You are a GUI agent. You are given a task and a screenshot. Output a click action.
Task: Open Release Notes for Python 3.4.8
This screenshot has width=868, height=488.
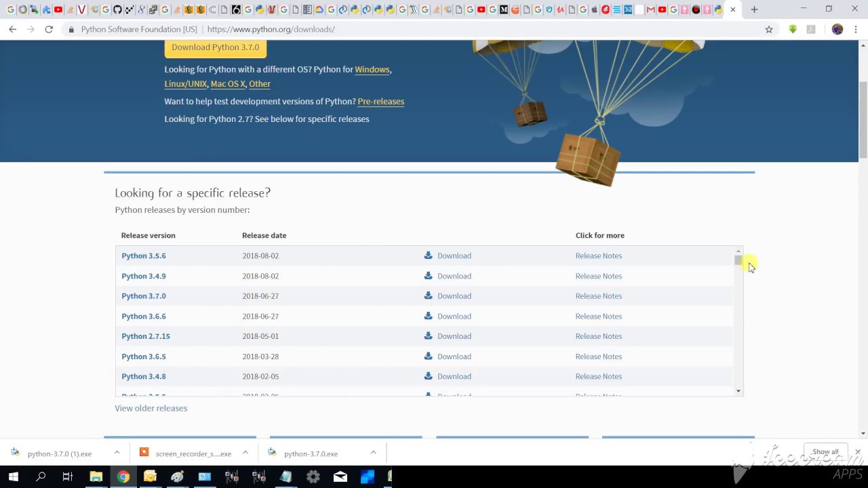pos(599,376)
